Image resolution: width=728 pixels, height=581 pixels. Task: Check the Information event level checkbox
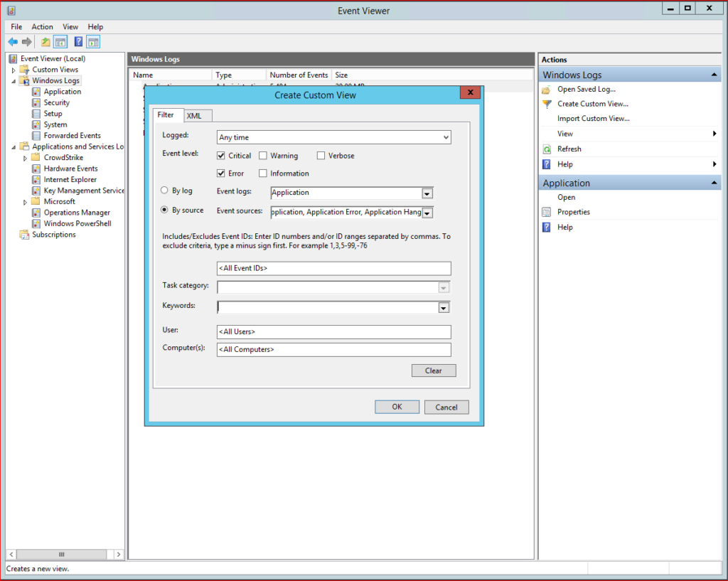263,174
